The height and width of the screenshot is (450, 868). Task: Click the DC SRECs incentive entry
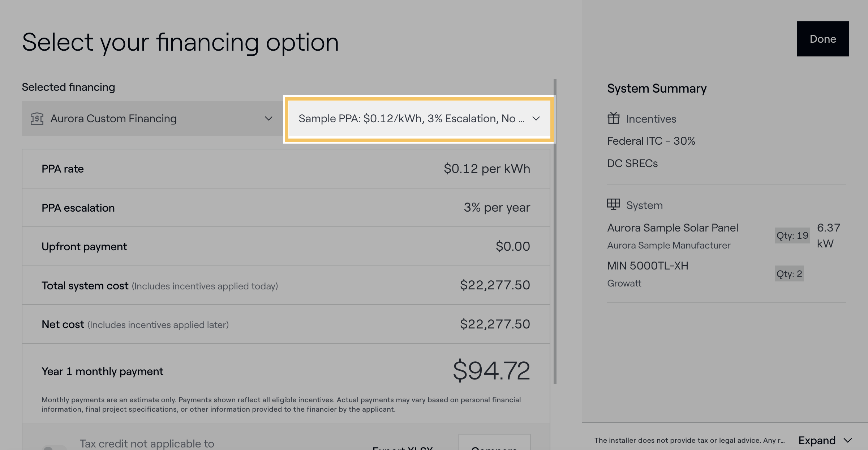(x=632, y=163)
